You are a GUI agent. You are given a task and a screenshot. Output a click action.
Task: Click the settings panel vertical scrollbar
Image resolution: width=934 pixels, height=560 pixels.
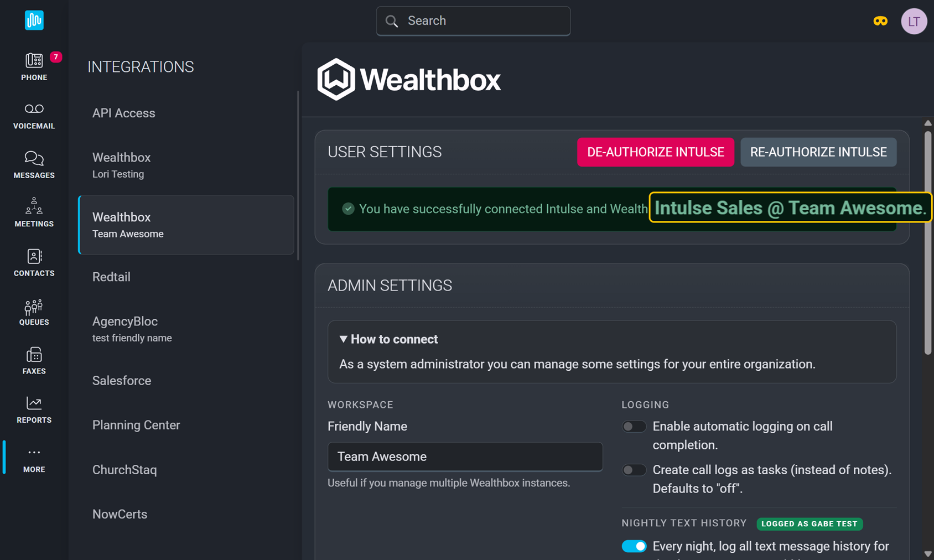pos(928,242)
